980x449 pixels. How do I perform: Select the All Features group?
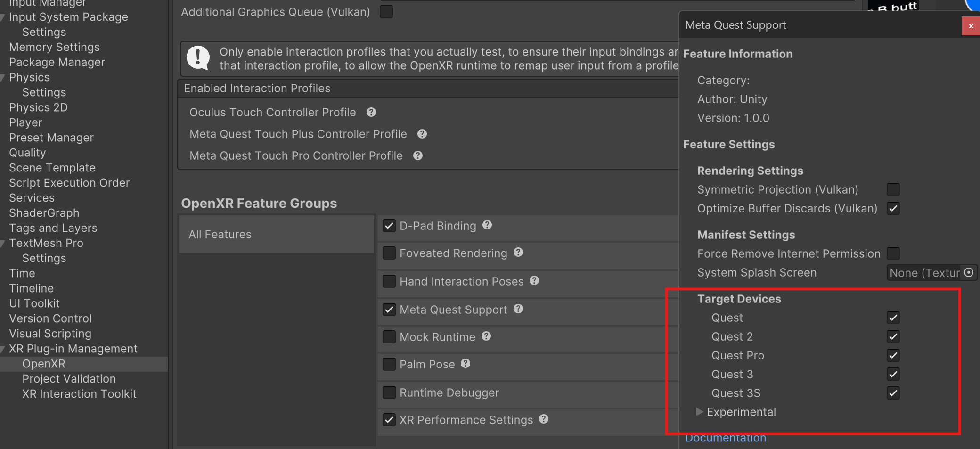(x=220, y=234)
